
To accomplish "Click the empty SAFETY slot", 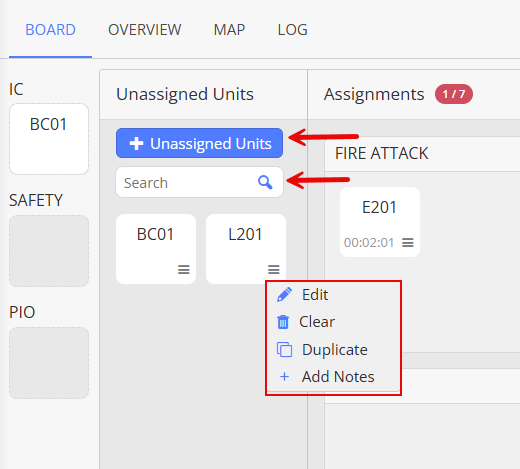I will click(x=49, y=251).
